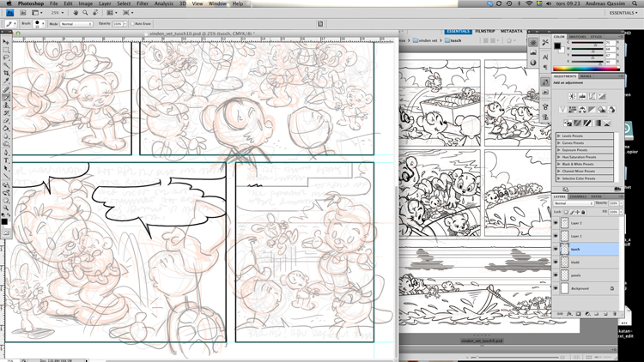Toggle the brush panel icon in options bar
Image resolution: width=644 pixels, height=362 pixels.
click(320, 24)
